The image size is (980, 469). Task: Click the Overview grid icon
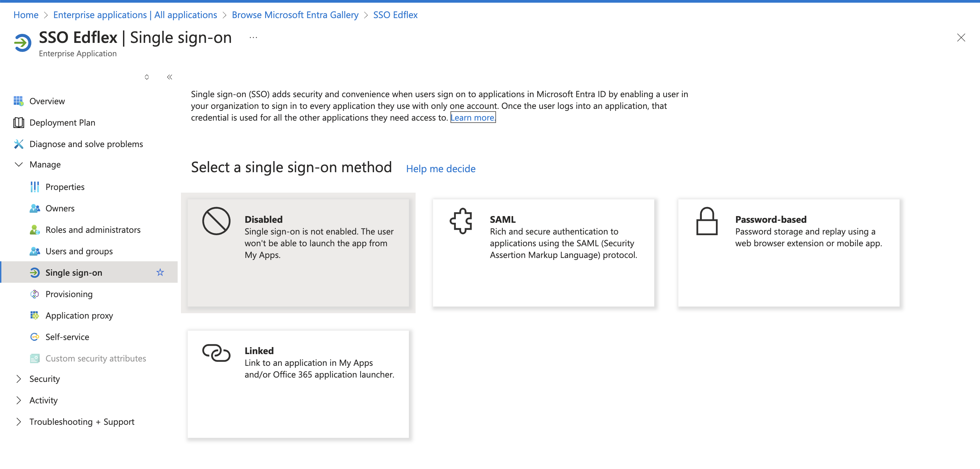(x=19, y=101)
